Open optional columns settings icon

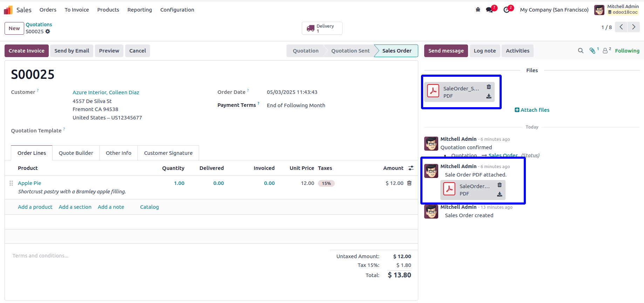tap(411, 168)
